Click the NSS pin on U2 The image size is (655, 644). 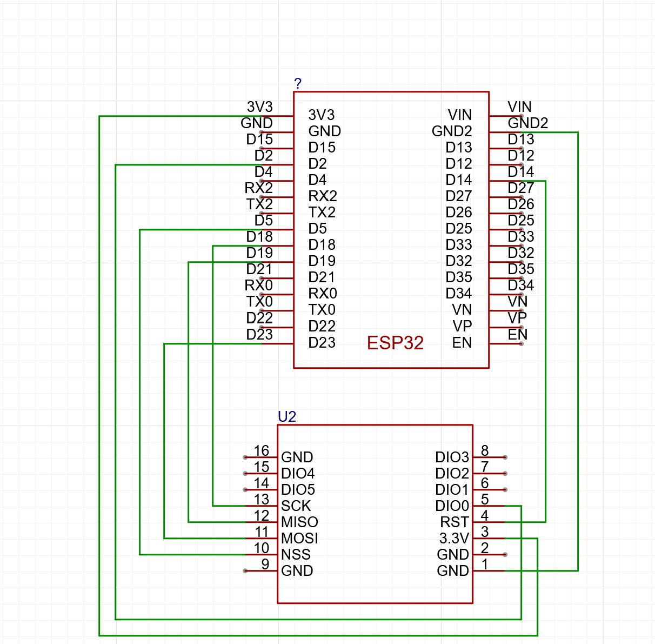pyautogui.click(x=296, y=554)
